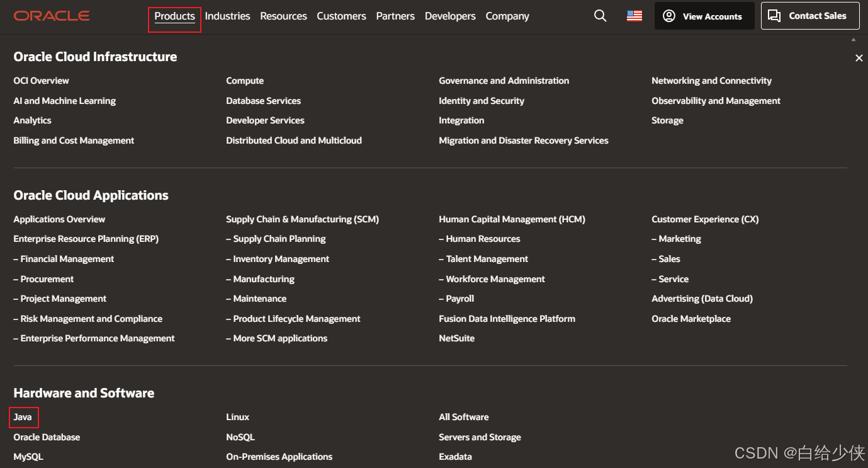Open Risk Management and Compliance
This screenshot has width=868, height=468.
pyautogui.click(x=87, y=319)
